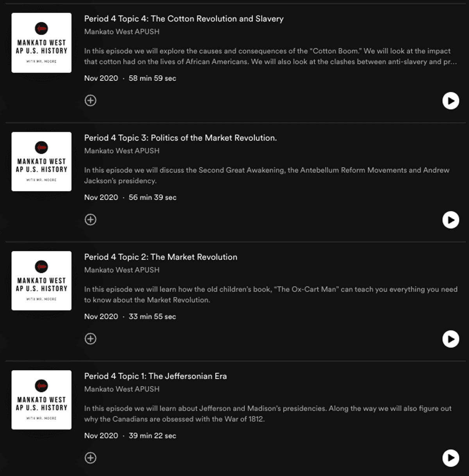Play Politics of the Market Revolution episode

451,220
